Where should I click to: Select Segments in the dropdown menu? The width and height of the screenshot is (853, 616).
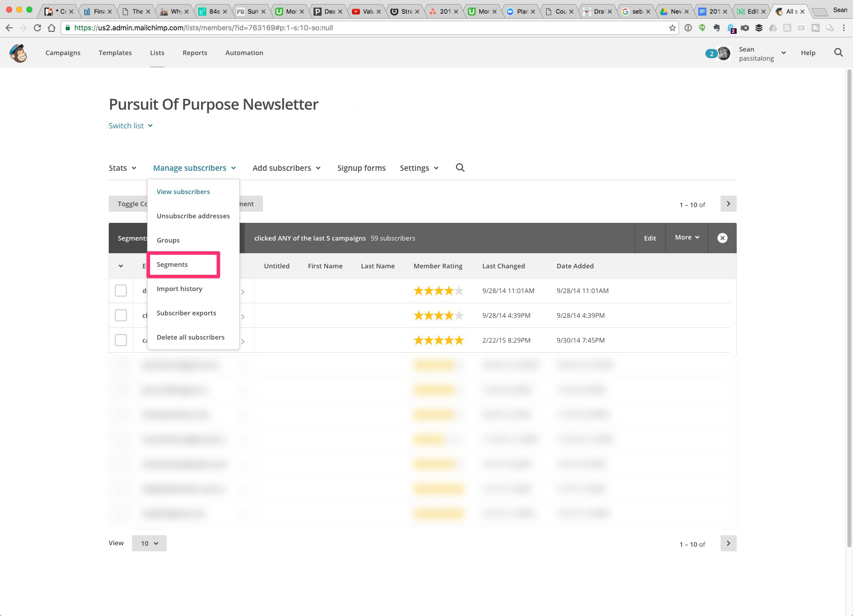[172, 264]
